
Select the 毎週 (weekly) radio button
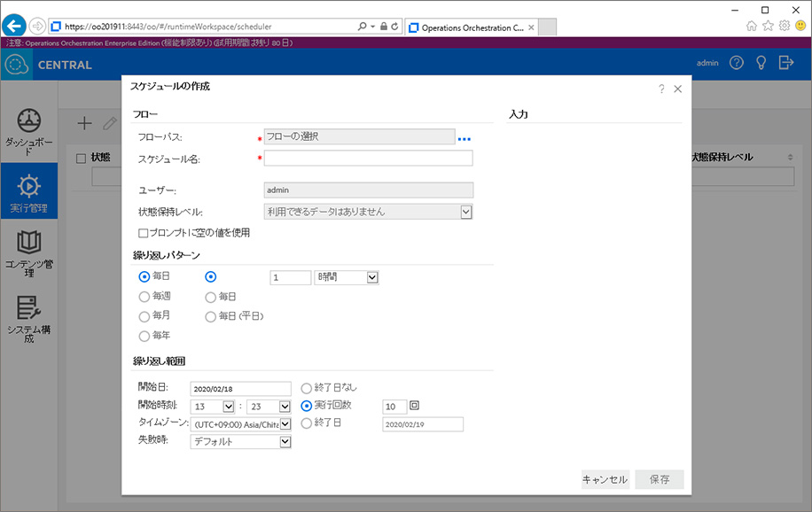pos(144,297)
